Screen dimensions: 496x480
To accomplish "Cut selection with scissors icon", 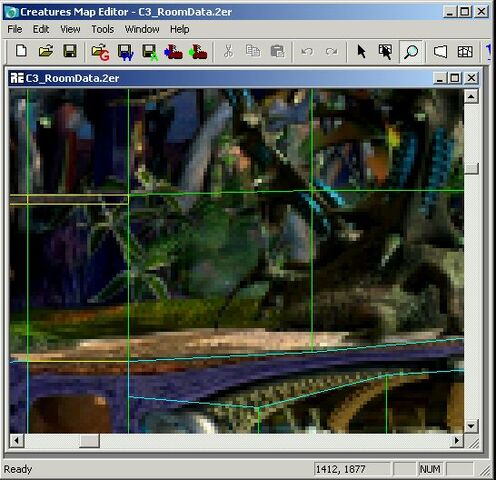I will coord(228,52).
